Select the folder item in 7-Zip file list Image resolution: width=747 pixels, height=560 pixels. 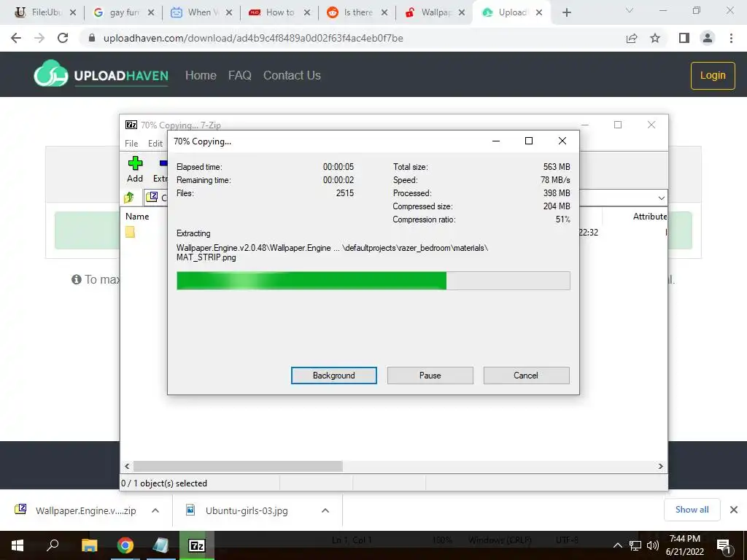(130, 232)
